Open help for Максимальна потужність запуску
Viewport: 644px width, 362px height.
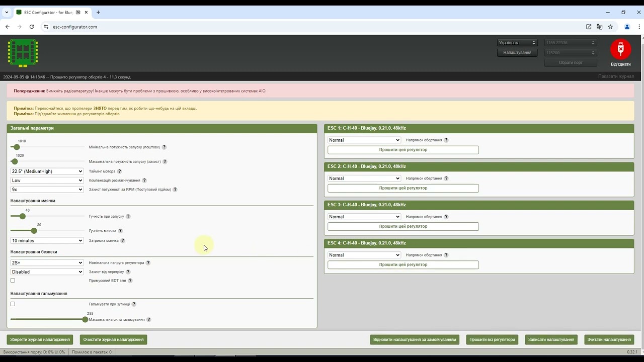click(x=165, y=162)
